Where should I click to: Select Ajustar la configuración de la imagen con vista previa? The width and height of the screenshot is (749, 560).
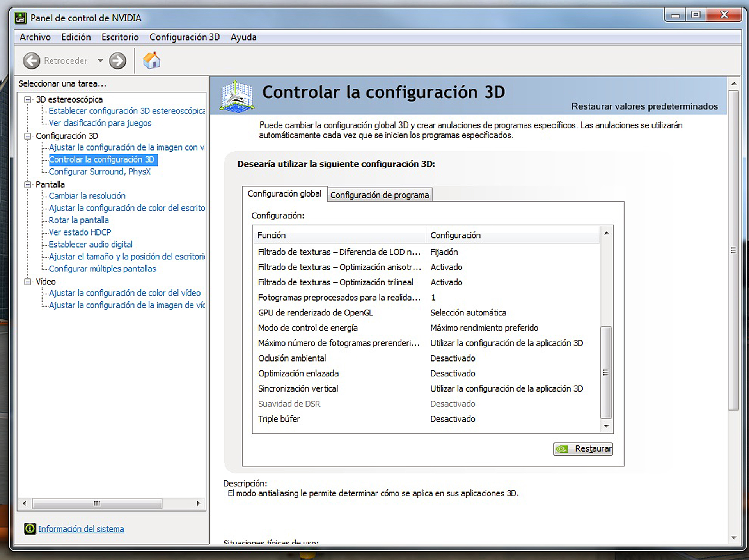tap(127, 147)
